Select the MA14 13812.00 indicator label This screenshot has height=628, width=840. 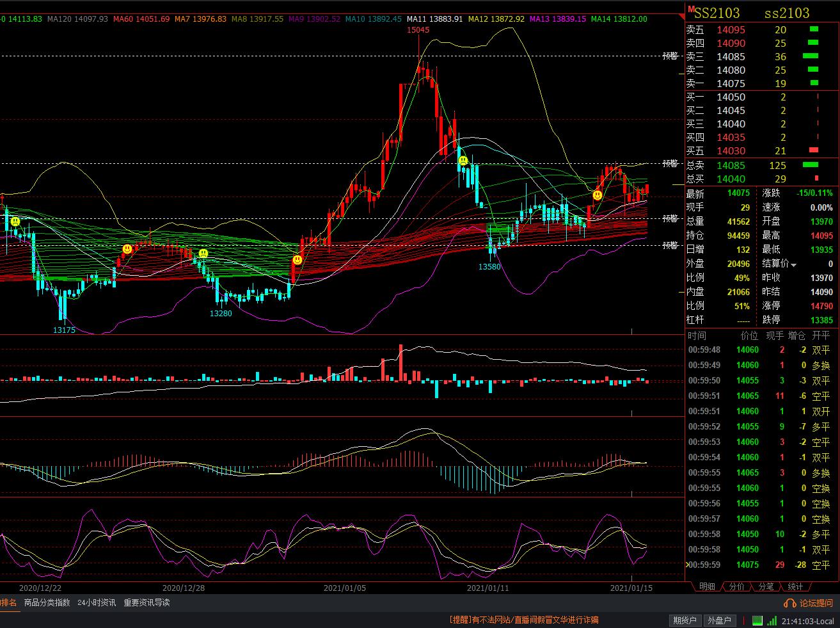(x=619, y=19)
